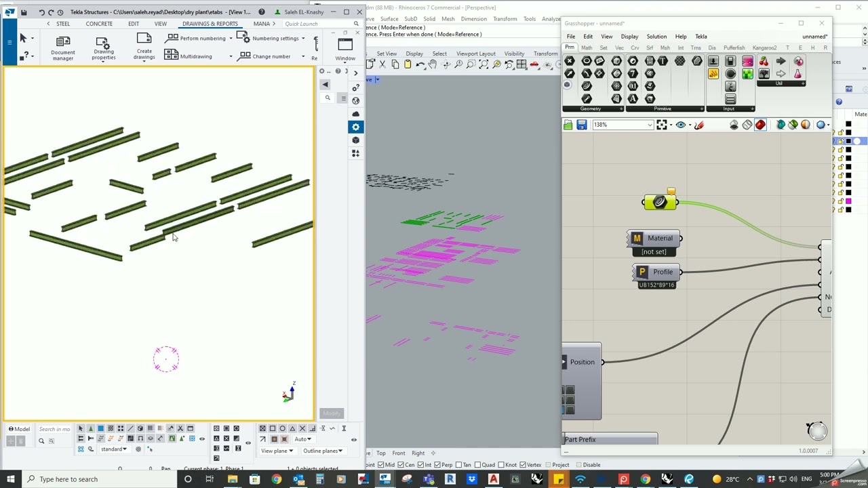Switch to the VIEW ribbon tab

[x=161, y=24]
